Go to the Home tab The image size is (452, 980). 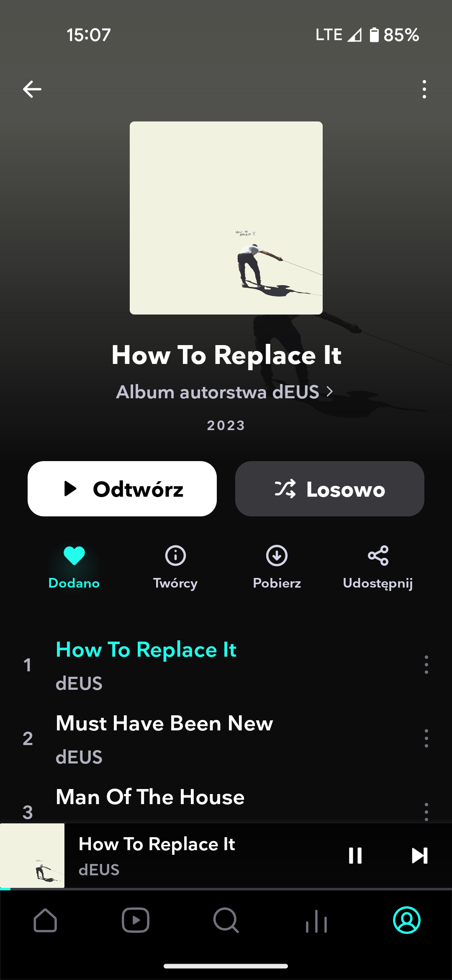[x=45, y=920]
